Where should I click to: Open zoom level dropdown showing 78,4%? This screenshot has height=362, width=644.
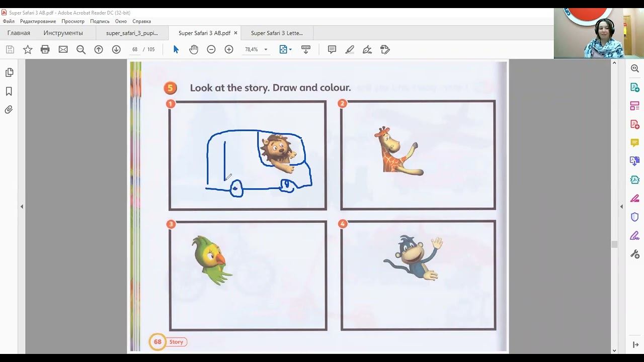pyautogui.click(x=256, y=49)
